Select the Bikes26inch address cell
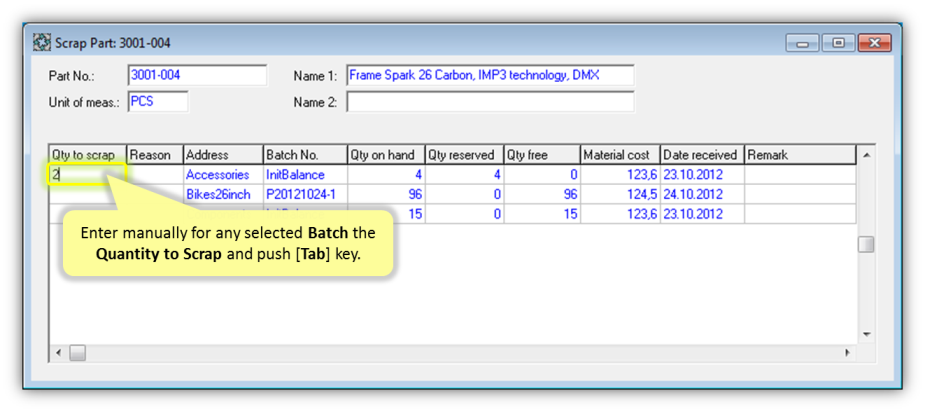The width and height of the screenshot is (925, 412). pos(224,194)
